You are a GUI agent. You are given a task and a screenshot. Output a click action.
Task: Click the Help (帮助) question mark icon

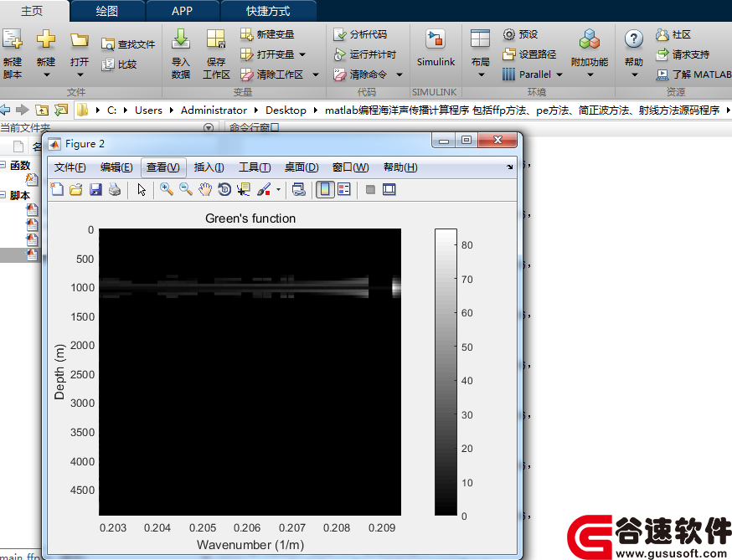coord(633,39)
